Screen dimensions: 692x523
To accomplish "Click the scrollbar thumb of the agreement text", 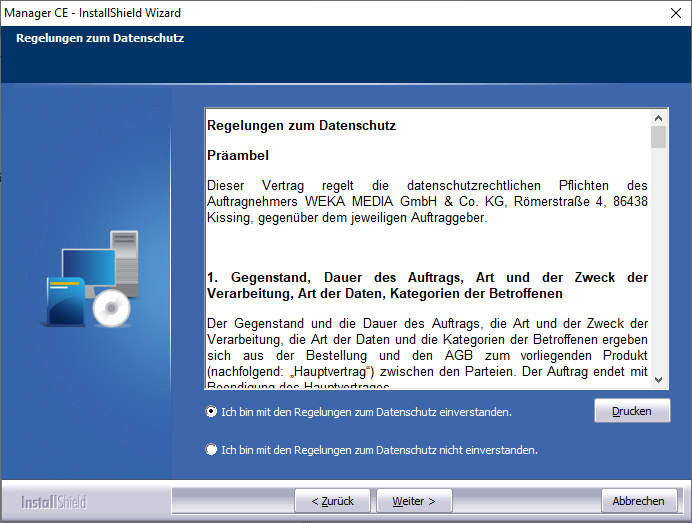I will click(658, 137).
